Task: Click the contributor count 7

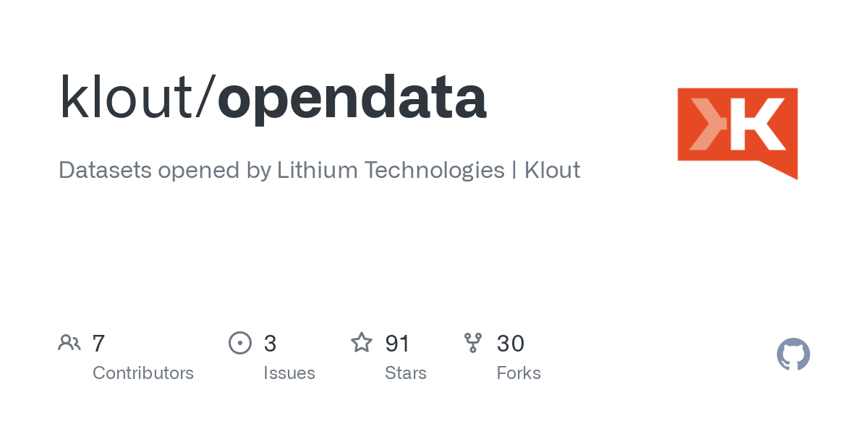Action: coord(99,343)
